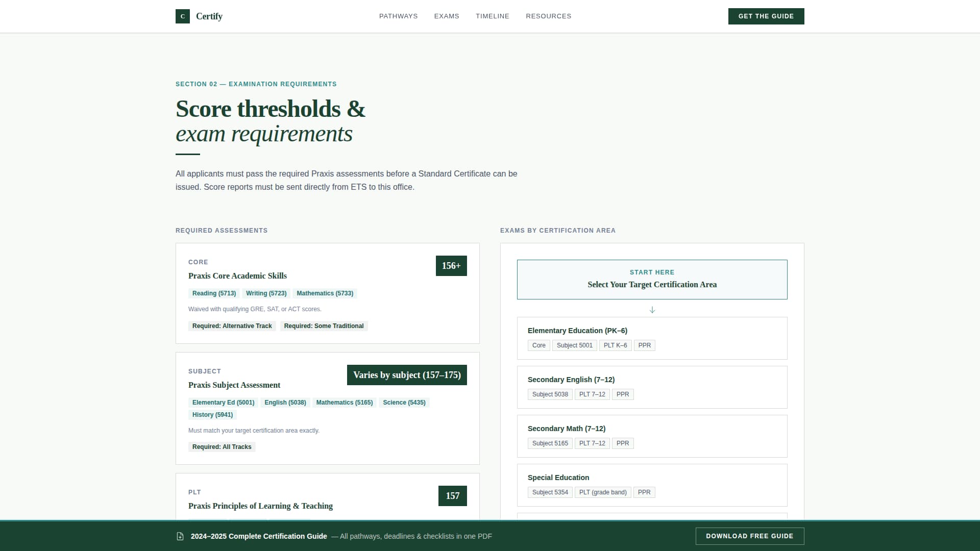This screenshot has width=980, height=551.
Task: Click the Get the Guide button
Action: click(766, 16)
